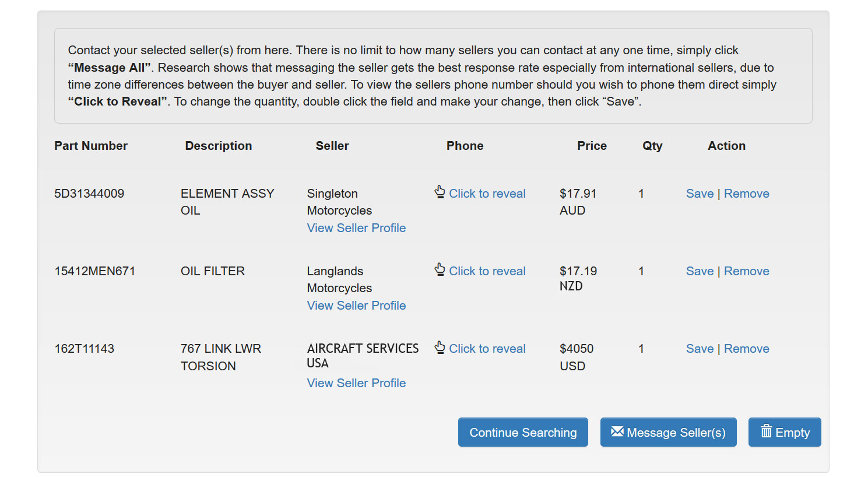Screen dimensions: 868x477
Task: Reveal Langlands Motorcycles phone number
Action: [487, 271]
